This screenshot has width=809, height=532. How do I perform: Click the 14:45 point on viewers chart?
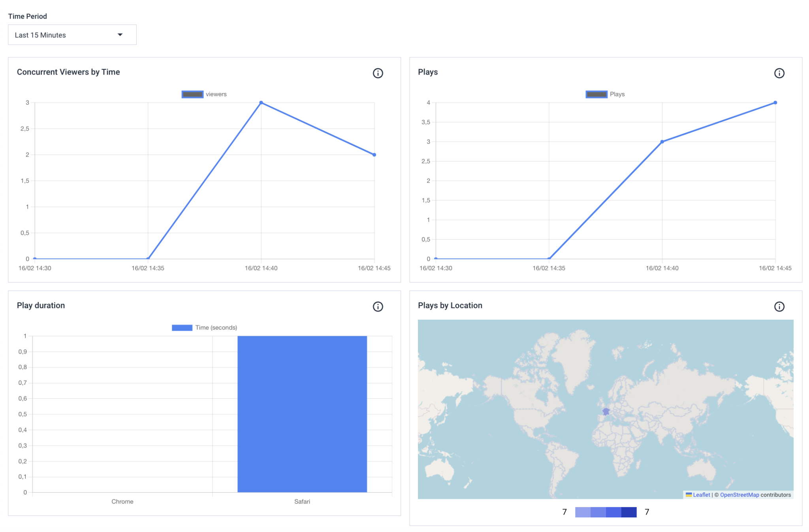click(374, 155)
